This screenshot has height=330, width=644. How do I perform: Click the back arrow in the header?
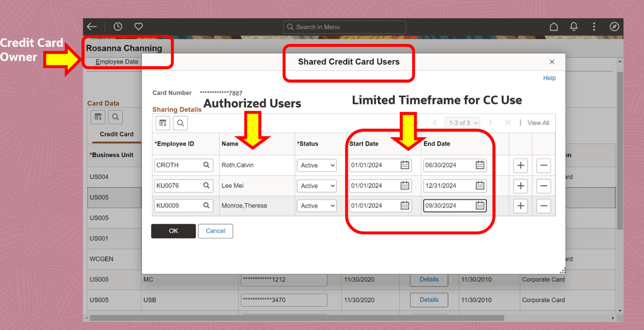coord(91,26)
